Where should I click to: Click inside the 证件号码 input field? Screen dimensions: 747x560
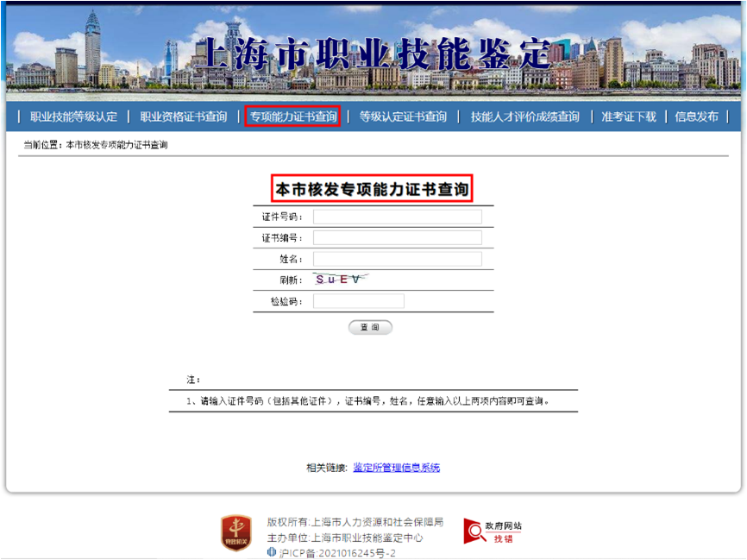397,217
